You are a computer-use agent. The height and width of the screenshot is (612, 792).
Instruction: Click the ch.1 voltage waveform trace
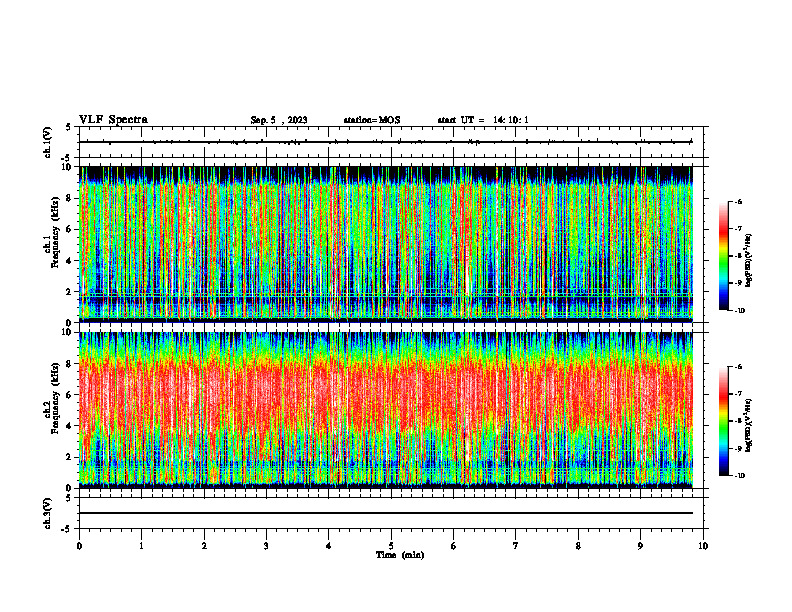(x=386, y=142)
